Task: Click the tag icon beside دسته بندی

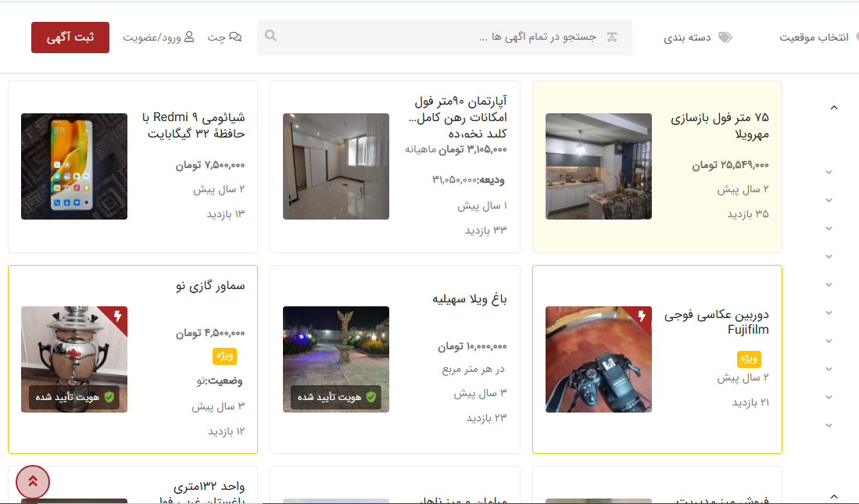Action: coord(726,36)
